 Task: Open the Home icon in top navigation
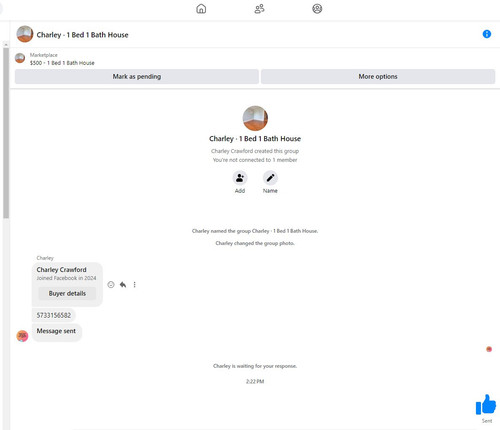pos(201,9)
